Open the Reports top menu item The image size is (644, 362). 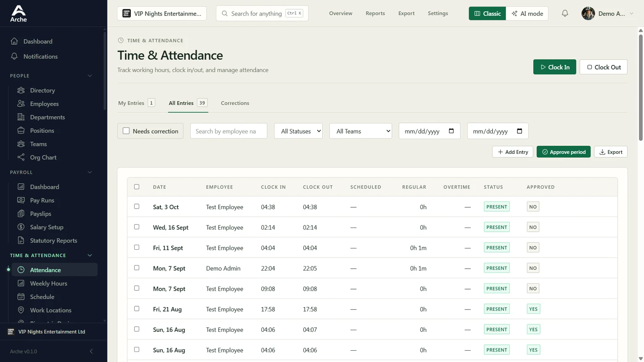(x=375, y=13)
